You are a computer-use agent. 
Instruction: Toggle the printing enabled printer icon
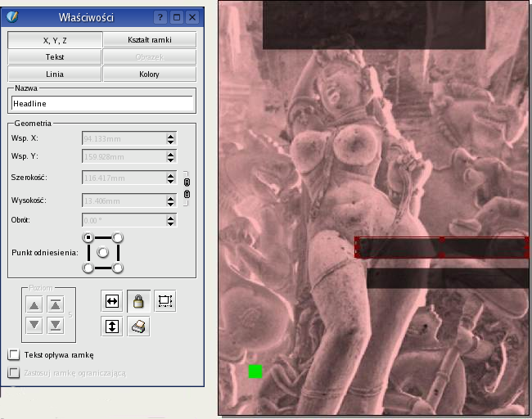[138, 327]
